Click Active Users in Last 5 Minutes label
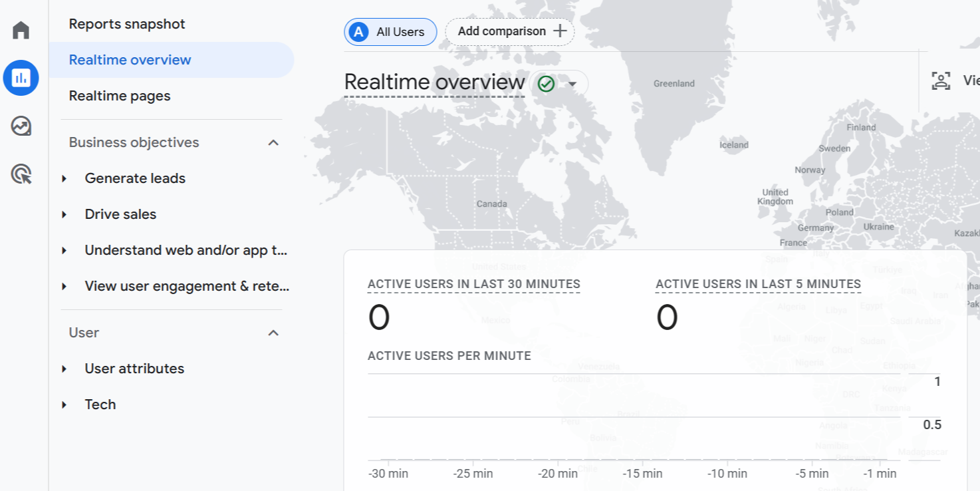The image size is (980, 491). click(758, 284)
